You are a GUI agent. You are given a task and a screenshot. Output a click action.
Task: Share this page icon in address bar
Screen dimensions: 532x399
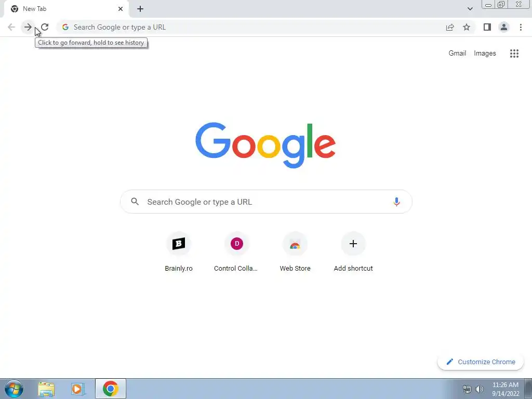tap(450, 27)
